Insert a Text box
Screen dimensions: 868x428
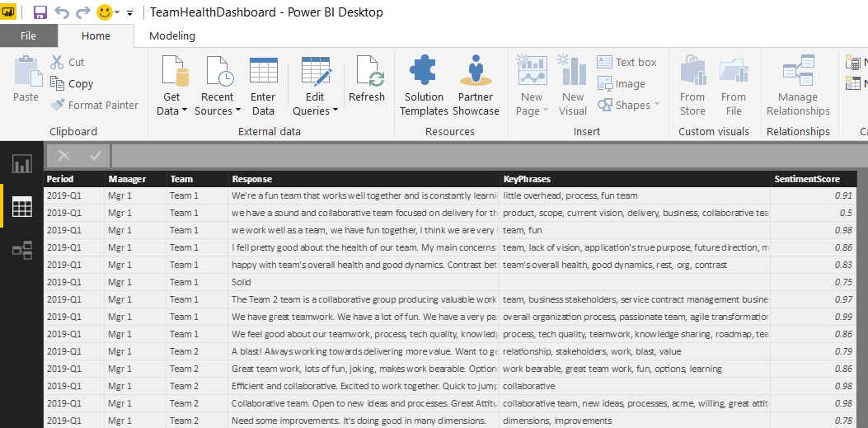627,62
